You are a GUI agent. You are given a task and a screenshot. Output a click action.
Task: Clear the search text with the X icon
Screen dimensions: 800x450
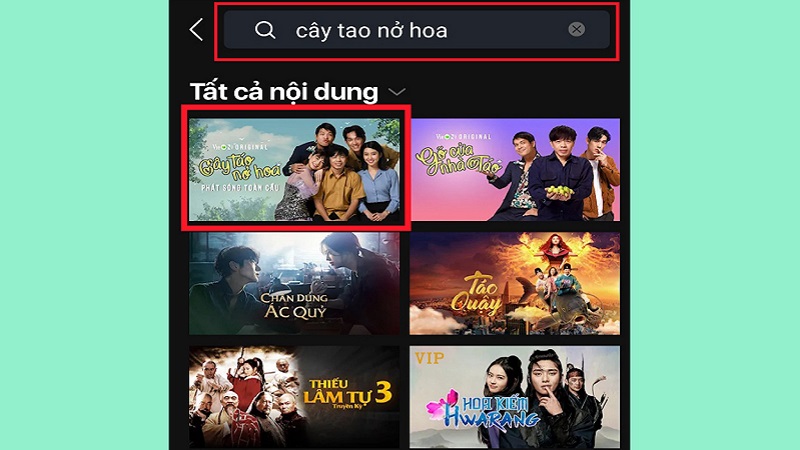pos(577,29)
